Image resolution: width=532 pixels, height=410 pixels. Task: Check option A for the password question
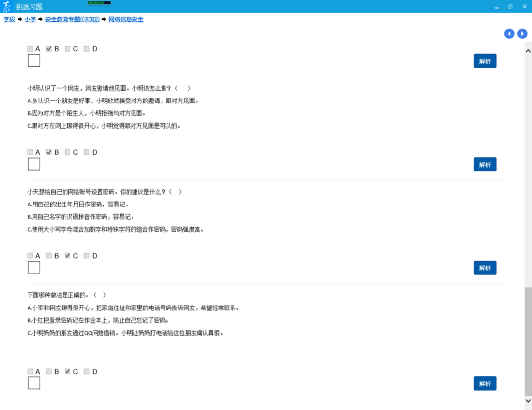point(31,256)
